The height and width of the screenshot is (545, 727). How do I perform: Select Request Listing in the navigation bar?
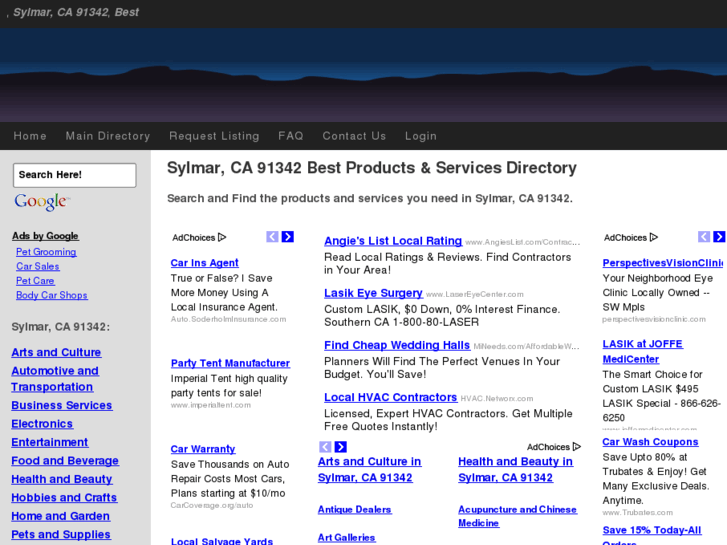pos(214,136)
